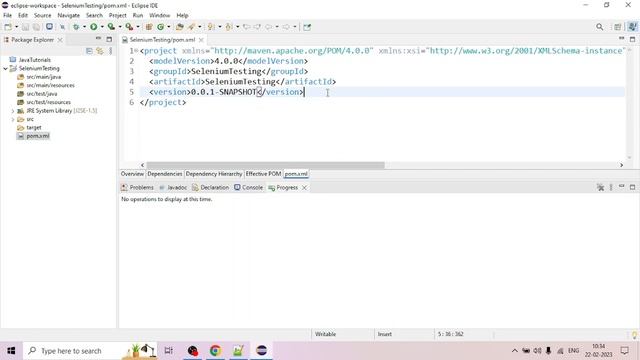The height and width of the screenshot is (360, 640).
Task: Close the Progress view tab
Action: [304, 188]
